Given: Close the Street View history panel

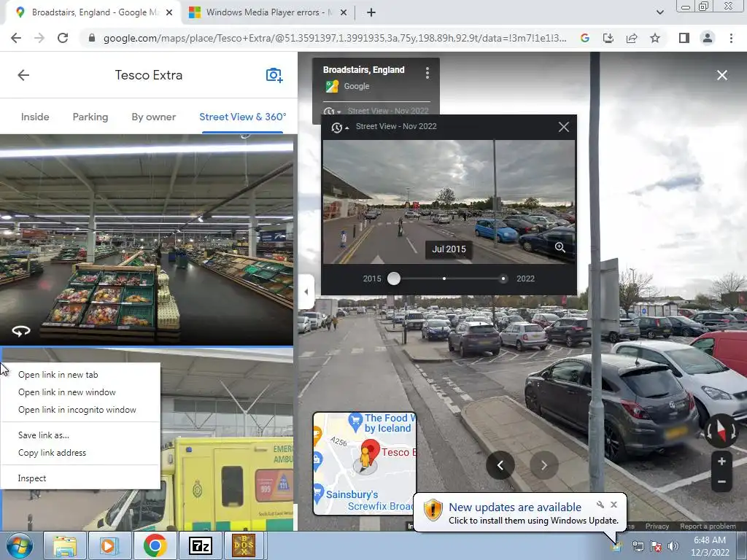Looking at the screenshot, I should pos(564,127).
